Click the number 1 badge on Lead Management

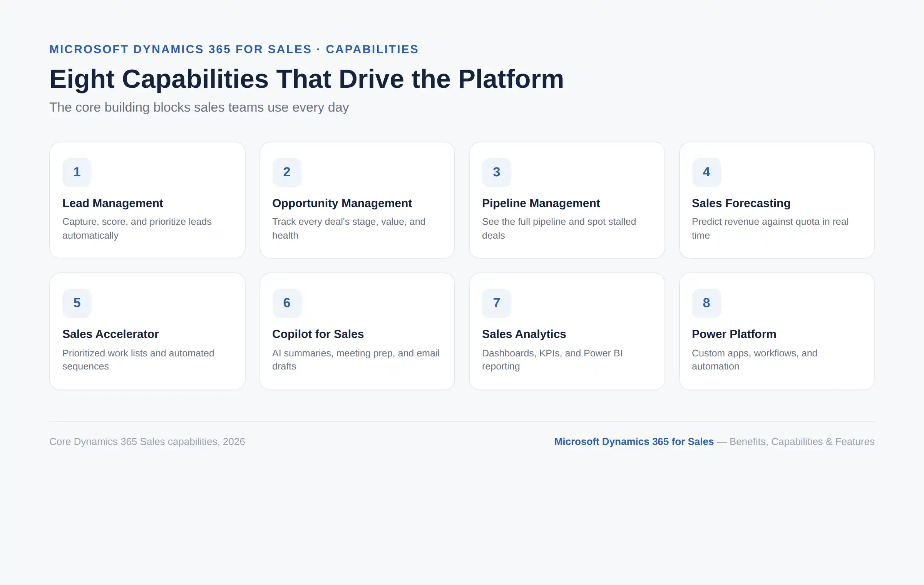pyautogui.click(x=77, y=172)
